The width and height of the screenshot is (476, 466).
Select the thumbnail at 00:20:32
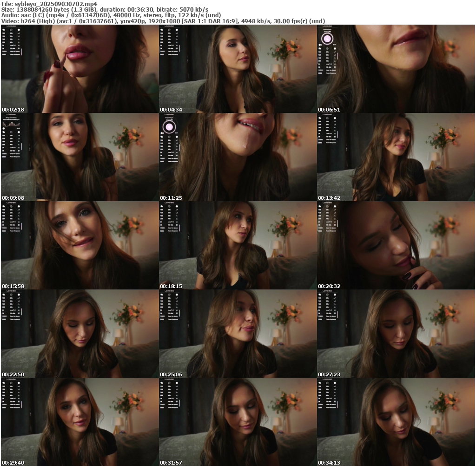pyautogui.click(x=396, y=245)
